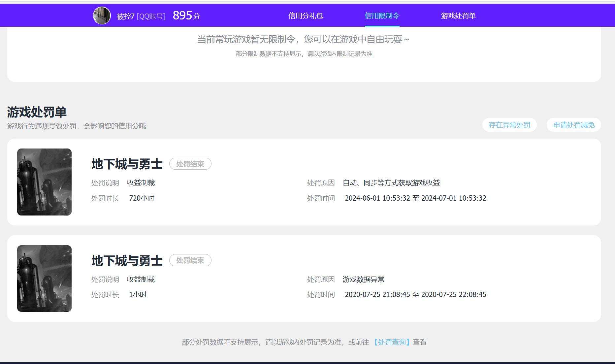
Task: Click the 895分 credit score
Action: pyautogui.click(x=186, y=16)
